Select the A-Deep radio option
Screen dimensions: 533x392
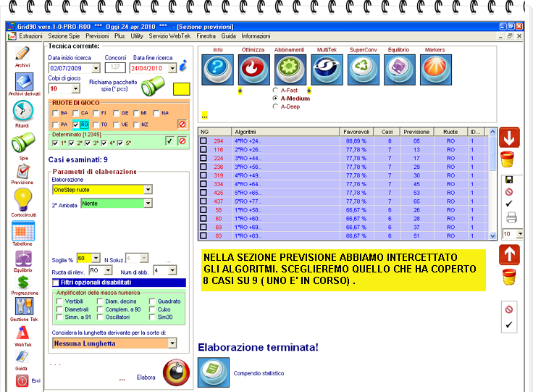(275, 107)
